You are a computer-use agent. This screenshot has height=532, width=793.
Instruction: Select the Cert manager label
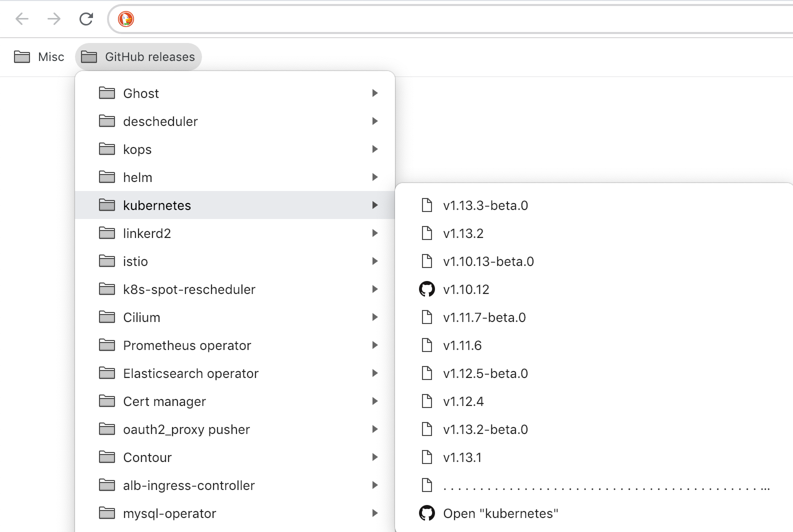pos(164,401)
